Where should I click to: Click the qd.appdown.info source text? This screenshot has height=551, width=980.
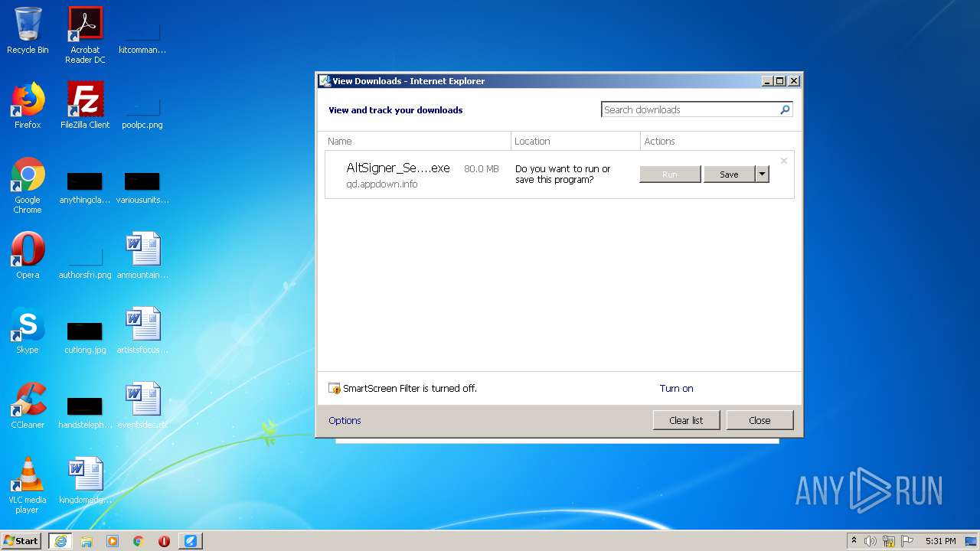click(381, 184)
